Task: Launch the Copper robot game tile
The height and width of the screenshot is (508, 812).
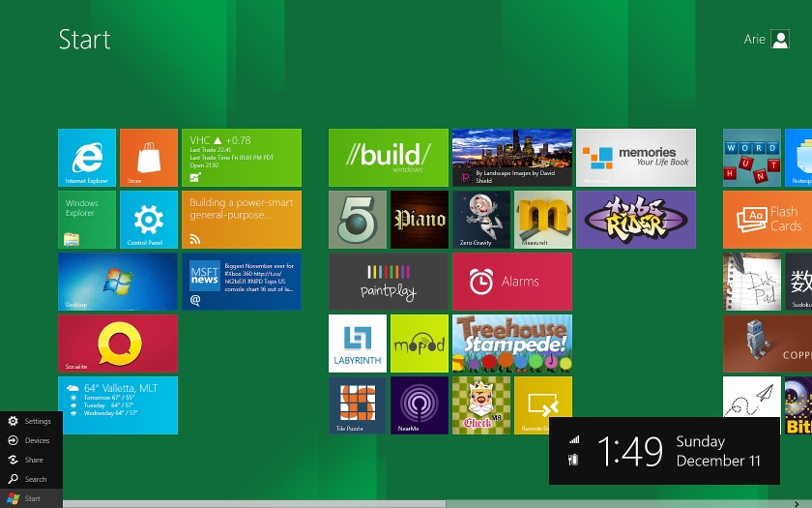Action: pos(768,344)
